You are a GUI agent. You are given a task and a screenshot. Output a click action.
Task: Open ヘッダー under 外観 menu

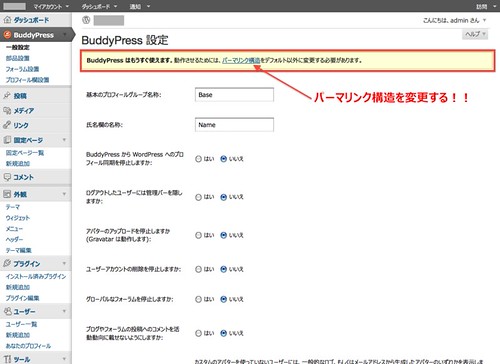click(14, 239)
